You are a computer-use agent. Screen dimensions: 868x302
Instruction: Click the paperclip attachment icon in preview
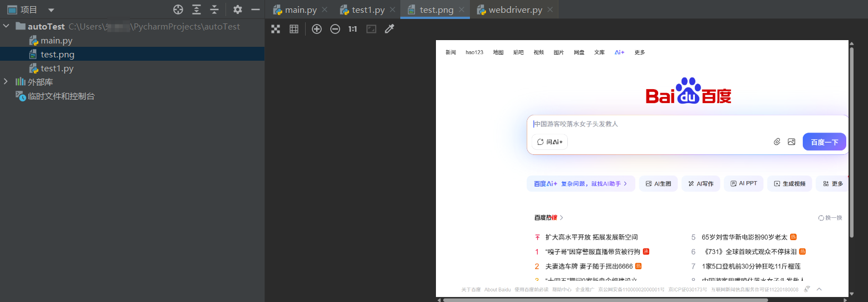(x=777, y=142)
